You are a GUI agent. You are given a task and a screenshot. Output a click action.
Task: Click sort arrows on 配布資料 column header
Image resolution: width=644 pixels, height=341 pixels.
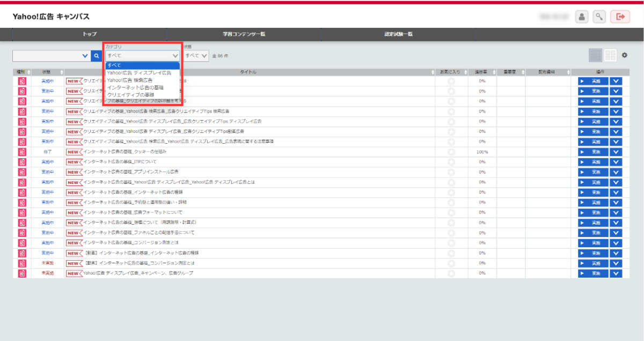[568, 72]
